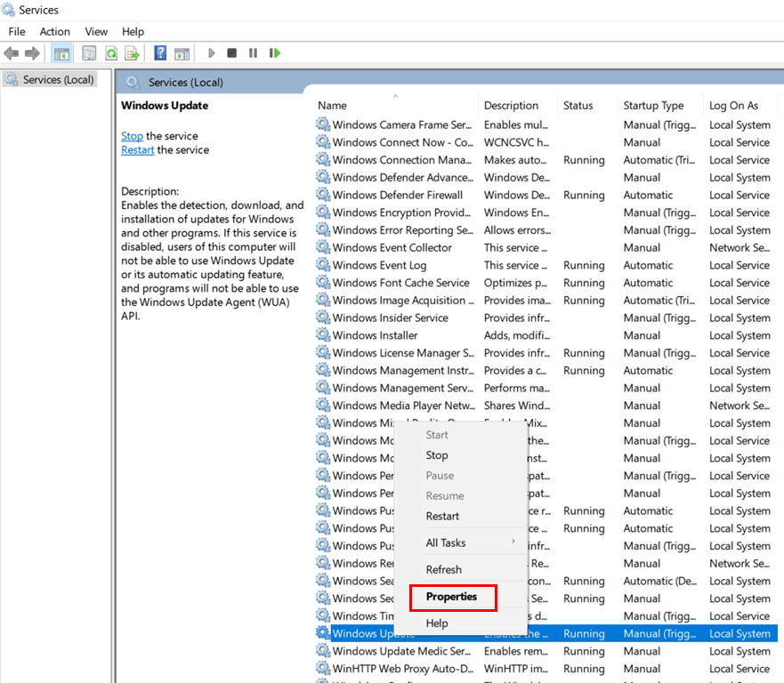Click the Forward arrow toolbar icon

[32, 53]
